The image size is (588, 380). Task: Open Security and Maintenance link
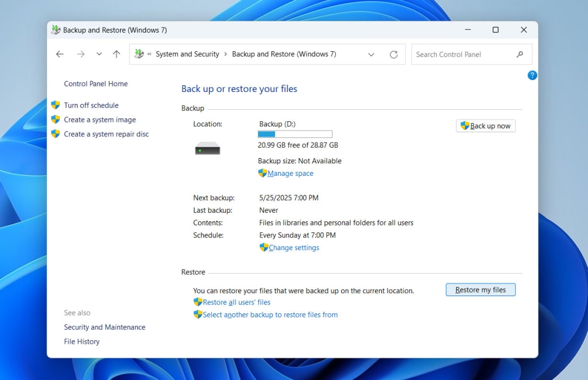105,327
